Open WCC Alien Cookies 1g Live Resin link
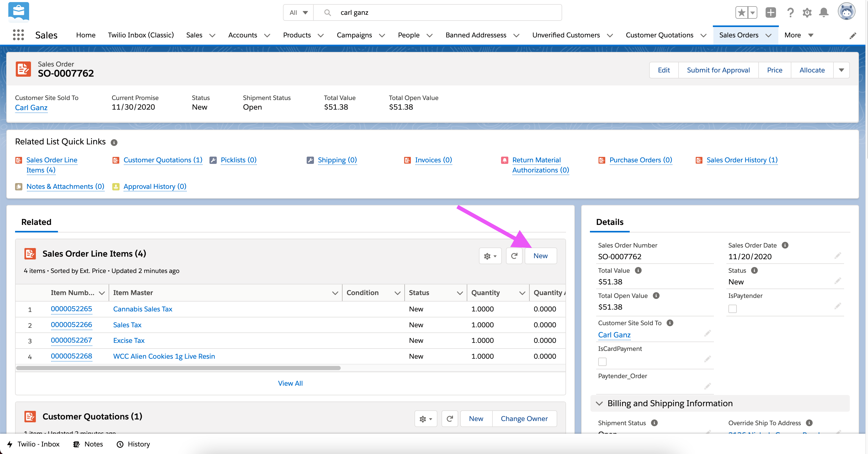 tap(164, 356)
